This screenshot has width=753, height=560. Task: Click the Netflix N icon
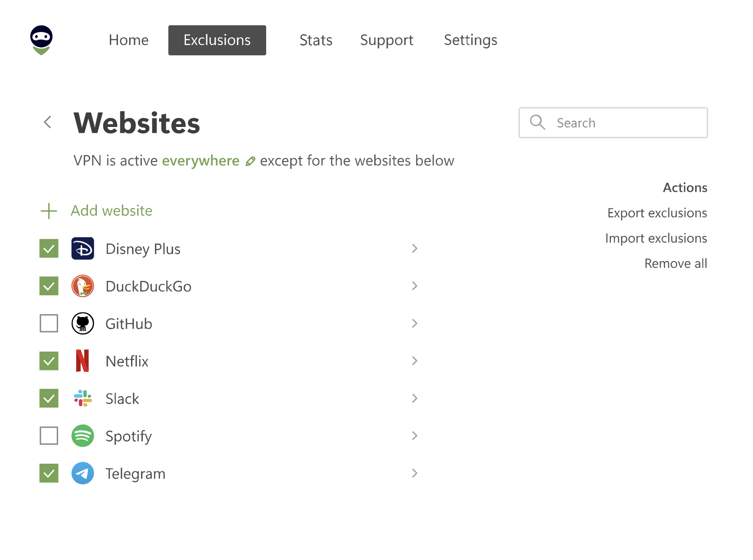[x=83, y=361]
